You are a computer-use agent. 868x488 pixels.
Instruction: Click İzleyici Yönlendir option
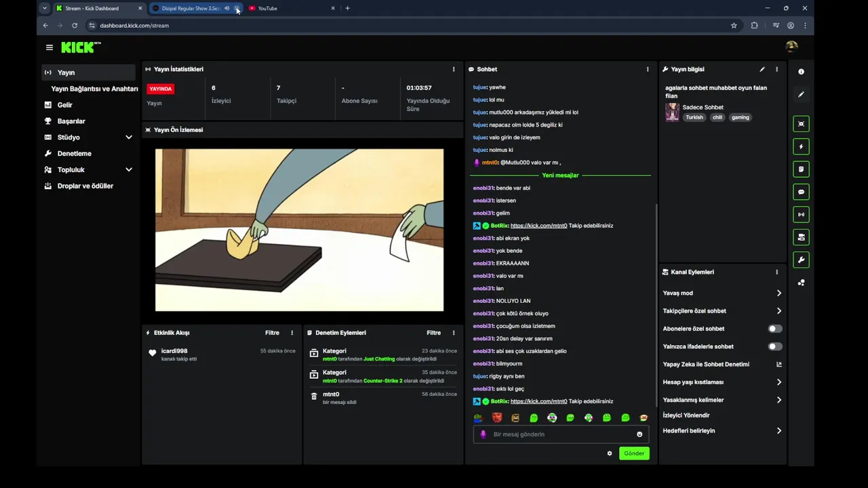click(686, 415)
